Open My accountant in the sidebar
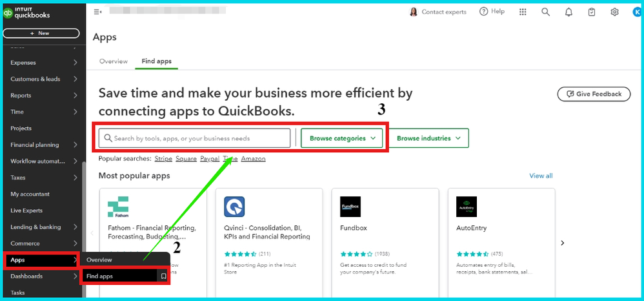Viewport: 644px width, 301px height. coord(30,194)
